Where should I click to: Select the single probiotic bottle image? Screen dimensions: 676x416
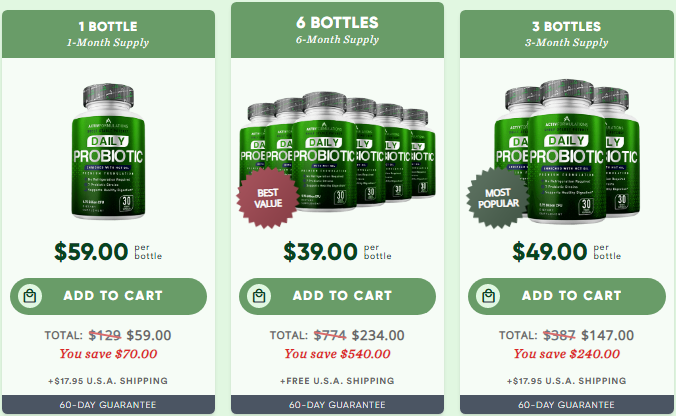(108, 151)
